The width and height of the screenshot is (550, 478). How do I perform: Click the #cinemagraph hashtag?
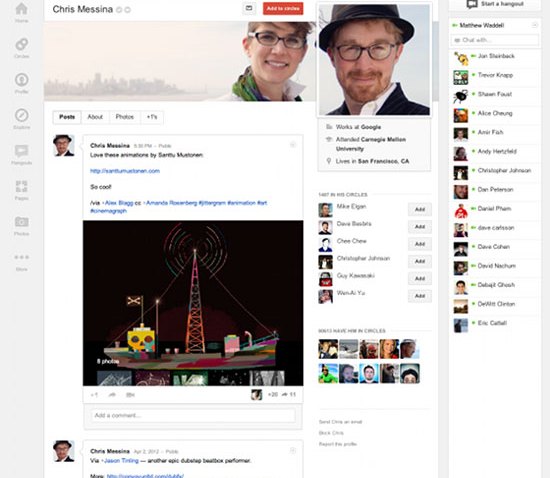pyautogui.click(x=108, y=211)
